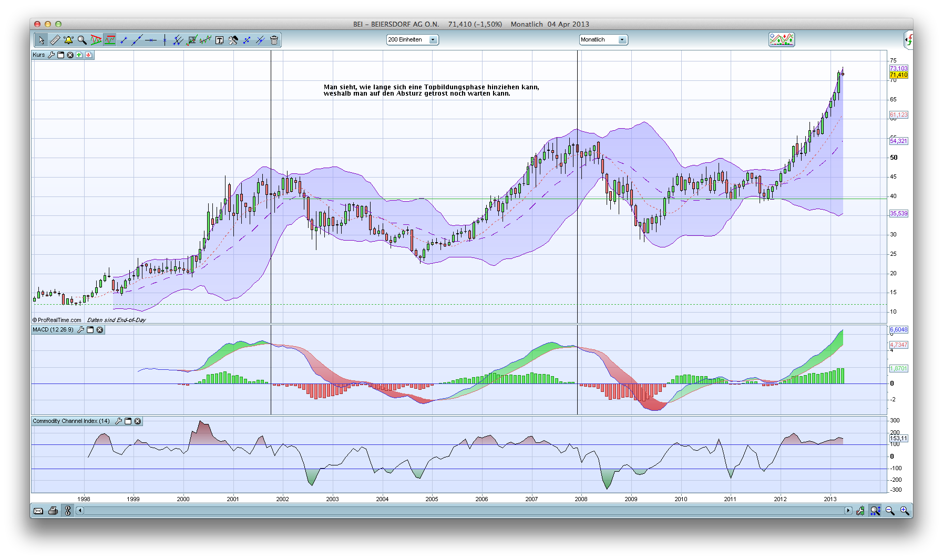Open the 200 Einheiten units dropdown
This screenshot has width=943, height=560.
click(x=413, y=40)
